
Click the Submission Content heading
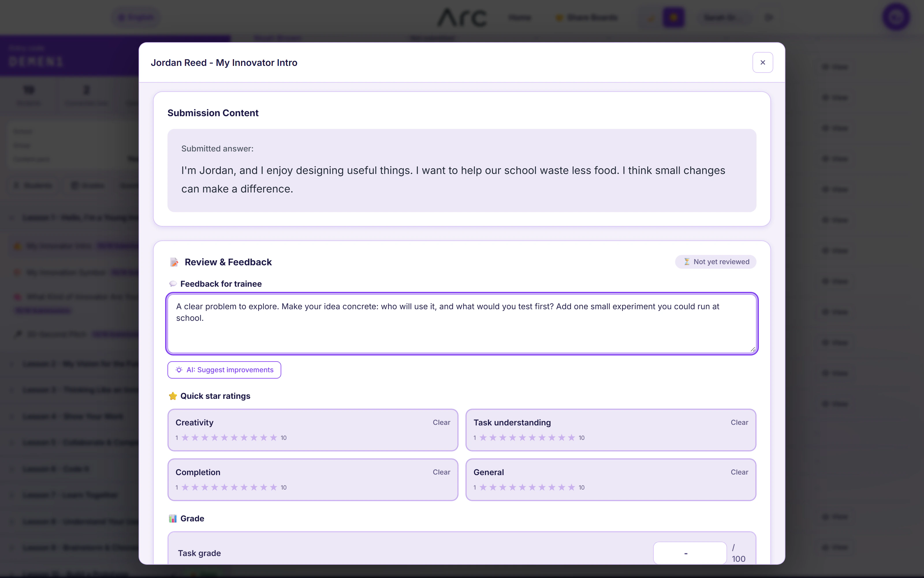pyautogui.click(x=213, y=113)
